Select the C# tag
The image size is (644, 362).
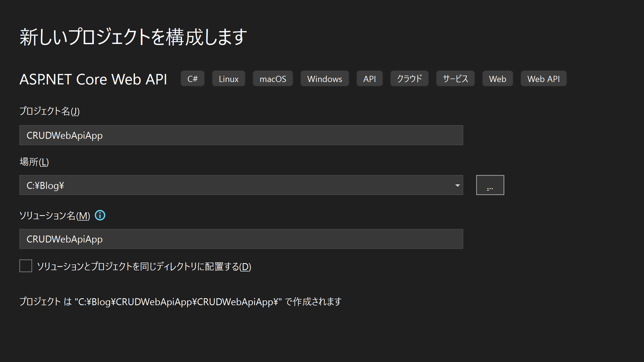(x=193, y=79)
